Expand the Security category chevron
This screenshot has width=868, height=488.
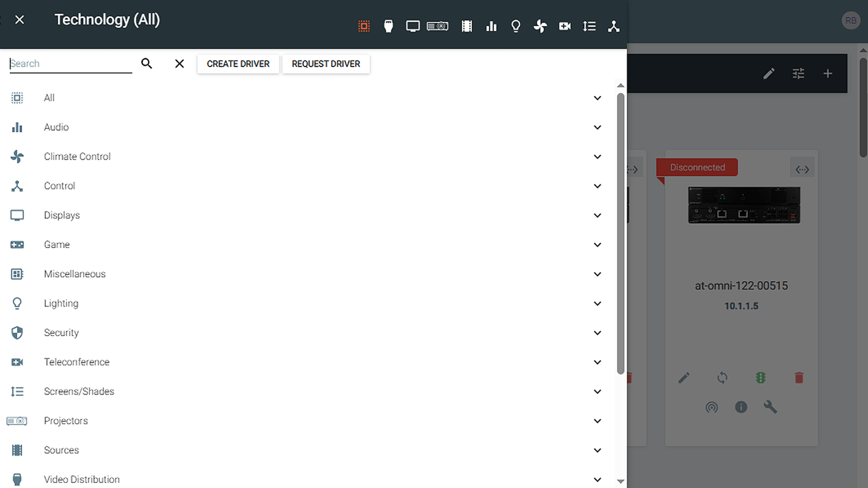pyautogui.click(x=597, y=333)
